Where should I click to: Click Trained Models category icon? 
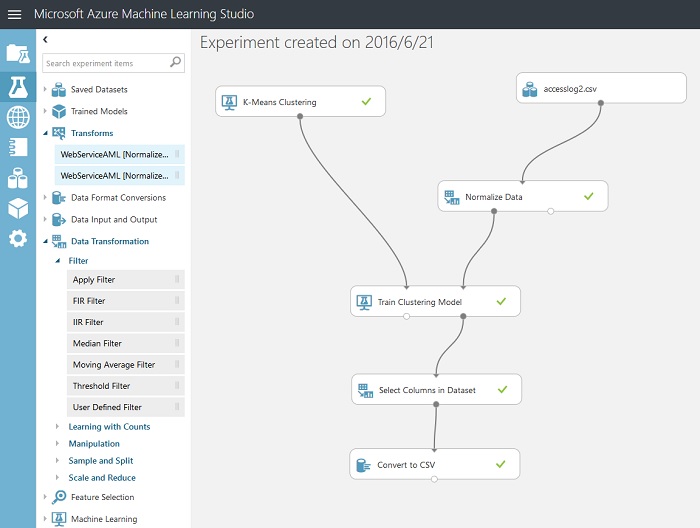click(59, 111)
